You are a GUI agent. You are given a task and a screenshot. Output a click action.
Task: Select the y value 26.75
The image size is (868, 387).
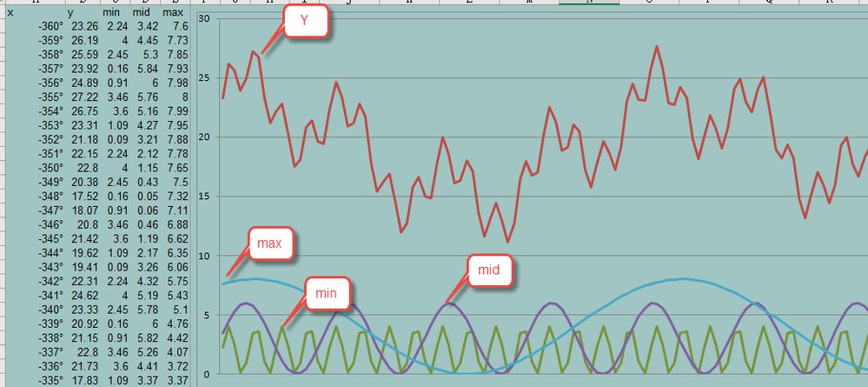(85, 111)
